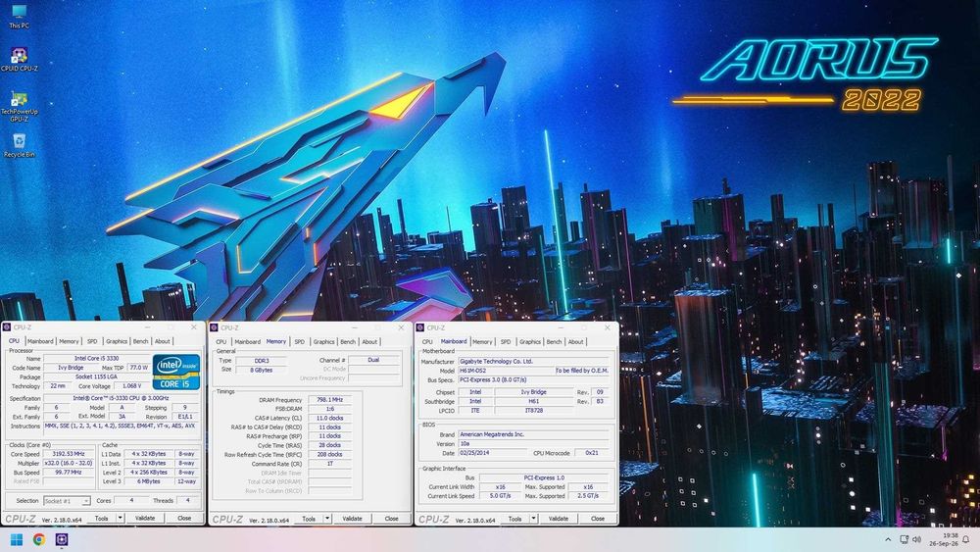Switch to CPU tab in the Memory-tab window

tap(221, 342)
